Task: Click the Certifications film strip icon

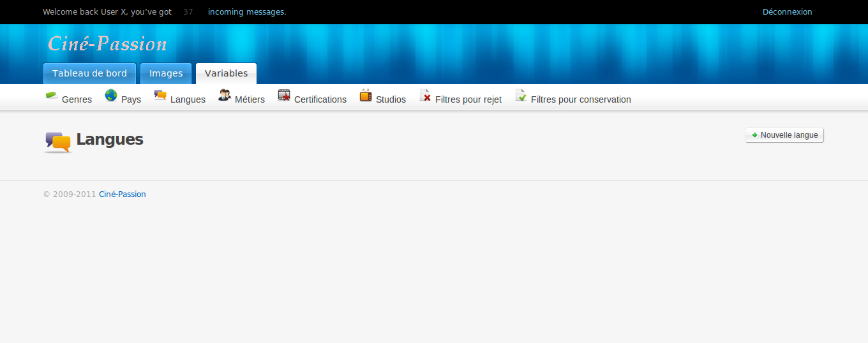Action: [x=284, y=96]
